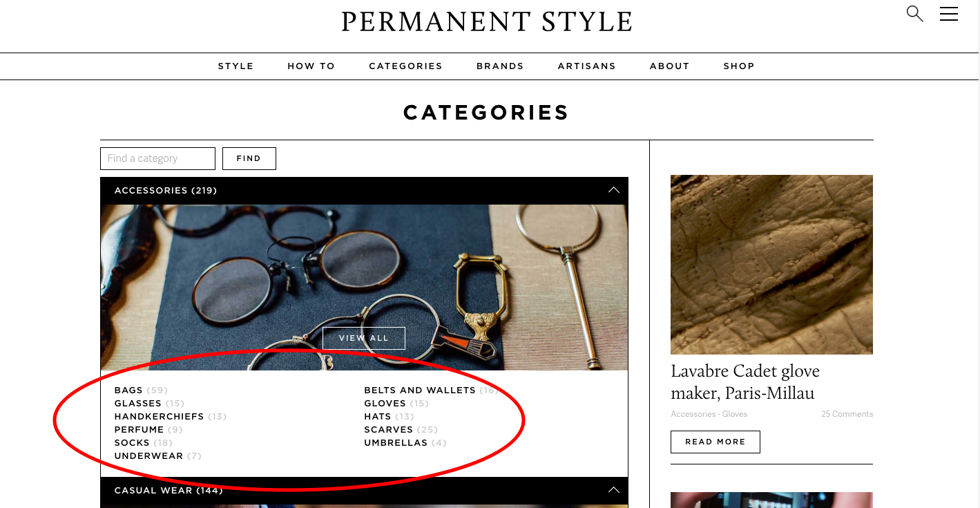Open the 25 Comments link
980x508 pixels.
[847, 414]
